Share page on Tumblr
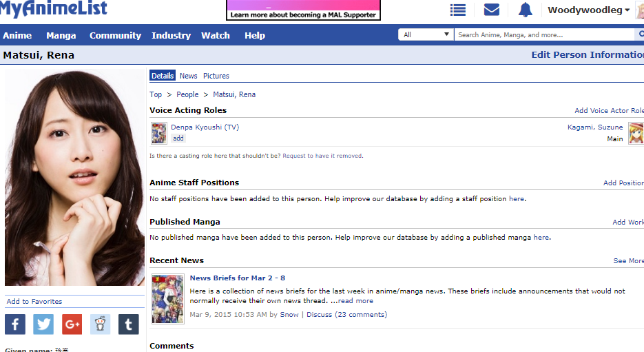 [x=128, y=324]
